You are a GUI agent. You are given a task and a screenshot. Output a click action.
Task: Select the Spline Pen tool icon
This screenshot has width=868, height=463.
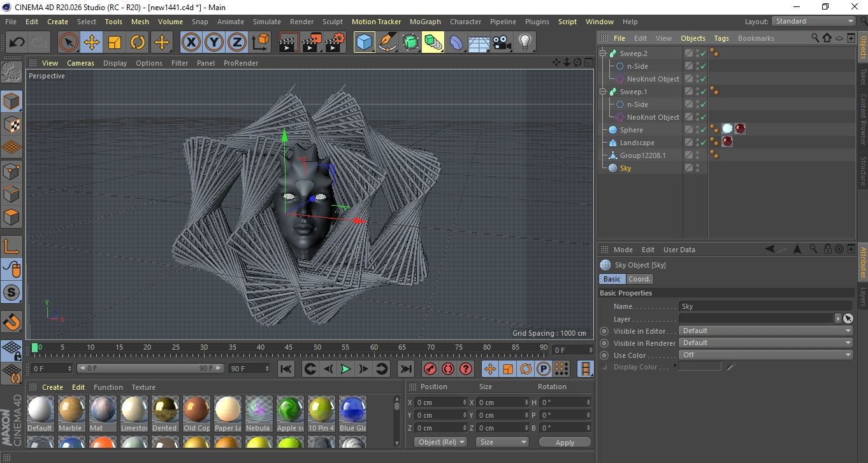387,43
